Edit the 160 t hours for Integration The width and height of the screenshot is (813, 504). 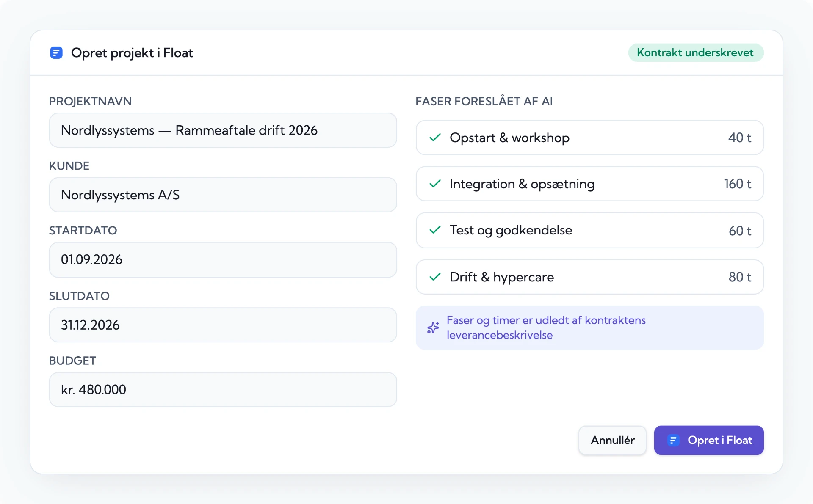pyautogui.click(x=738, y=184)
